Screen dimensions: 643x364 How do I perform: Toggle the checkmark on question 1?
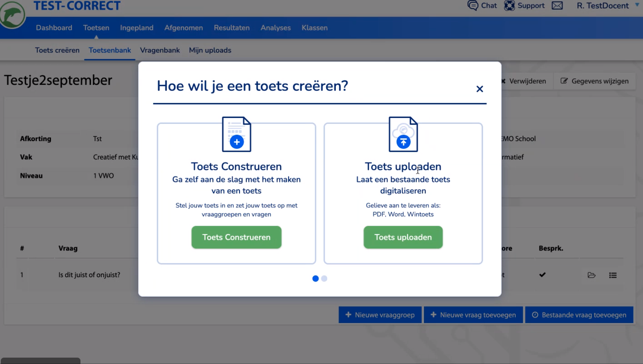(x=542, y=274)
